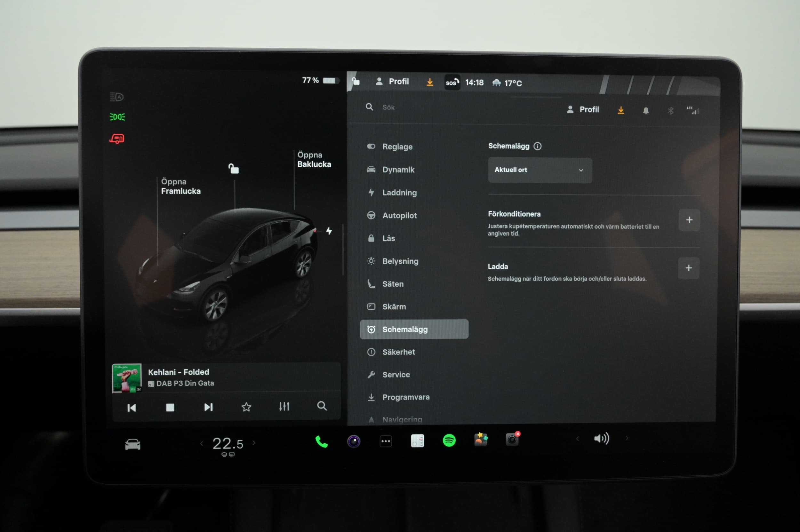
Task: Select Autopilot in the settings sidebar
Action: click(x=399, y=215)
